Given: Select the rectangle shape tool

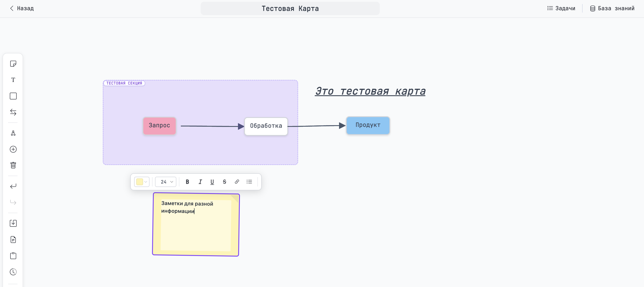Looking at the screenshot, I should click(13, 96).
